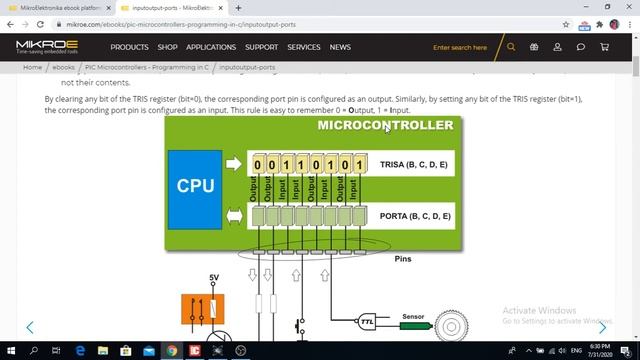This screenshot has height=360, width=640.
Task: Click ENG language indicator
Action: (576, 351)
